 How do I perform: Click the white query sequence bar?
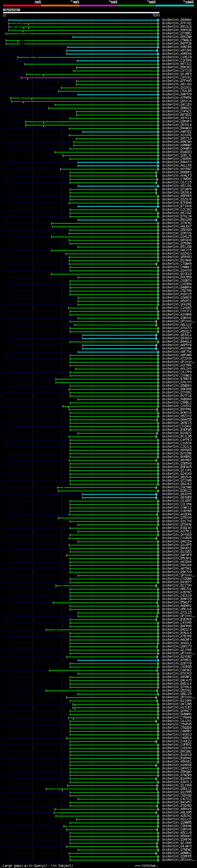click(81, 12)
